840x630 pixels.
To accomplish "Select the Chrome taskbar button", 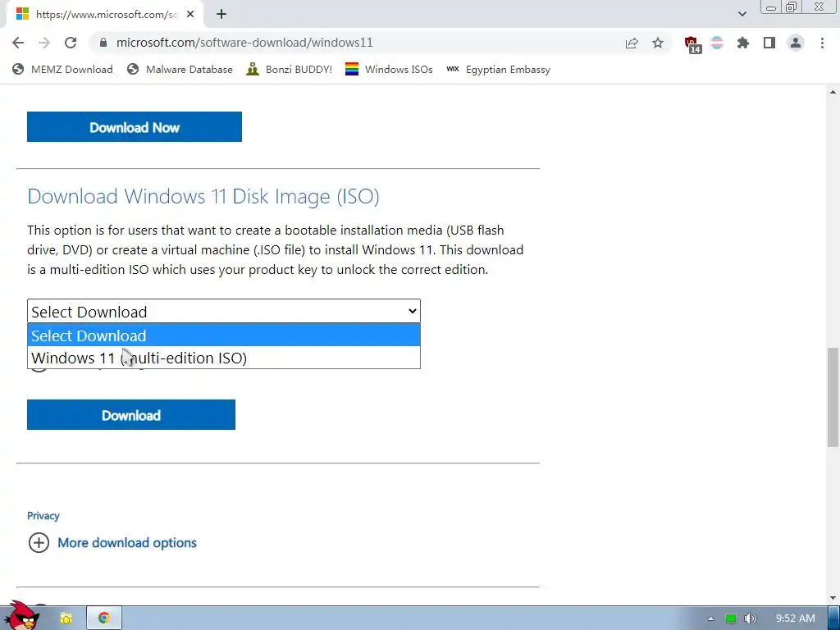I will 104,618.
